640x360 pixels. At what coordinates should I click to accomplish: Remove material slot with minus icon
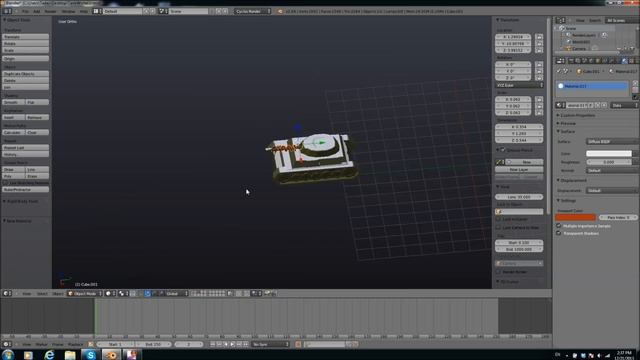[x=635, y=90]
